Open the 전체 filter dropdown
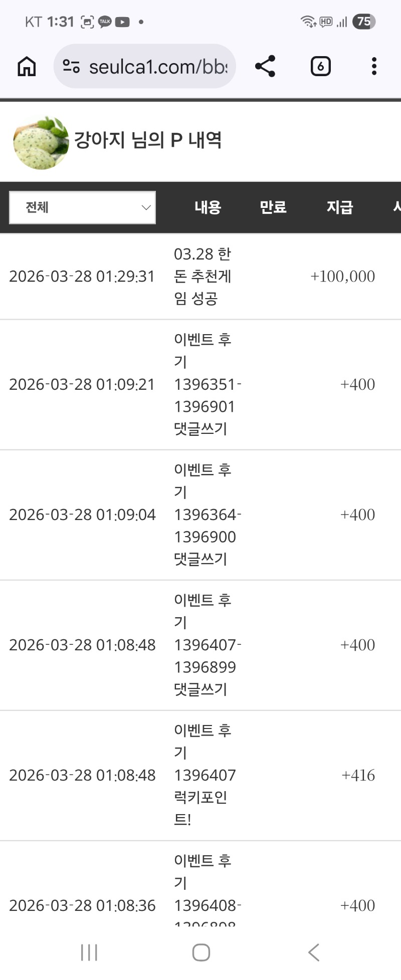The width and height of the screenshot is (401, 980). coord(83,207)
